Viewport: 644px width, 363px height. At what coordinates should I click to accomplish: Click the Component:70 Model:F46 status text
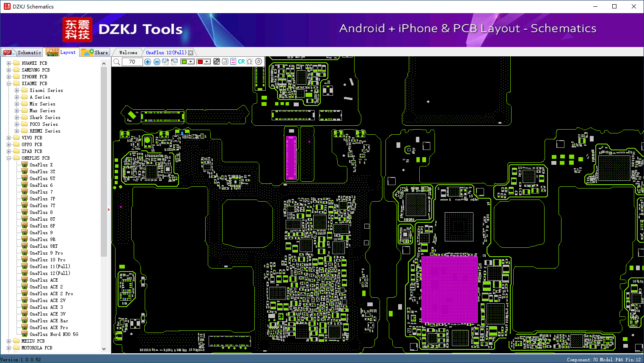tap(604, 360)
